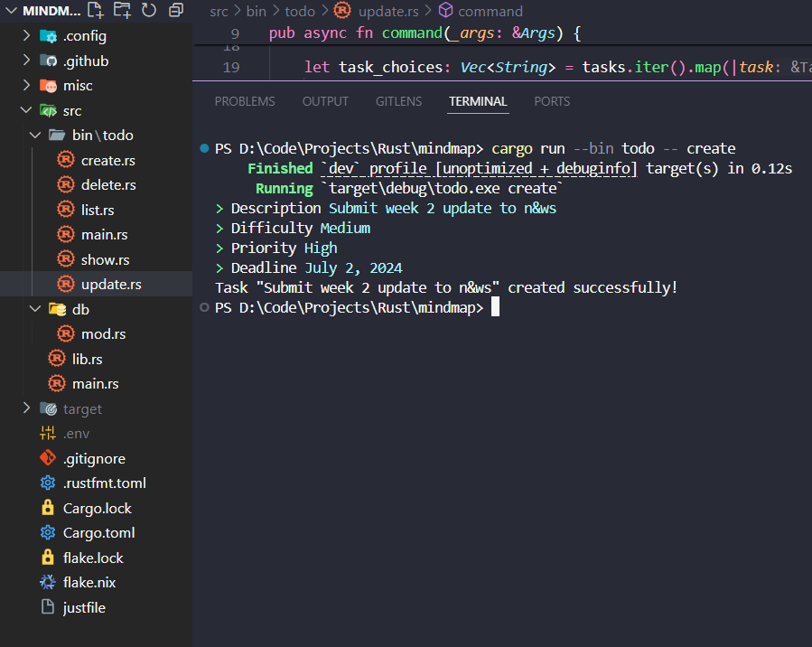Open show.rs in the file tree

pyautogui.click(x=105, y=260)
